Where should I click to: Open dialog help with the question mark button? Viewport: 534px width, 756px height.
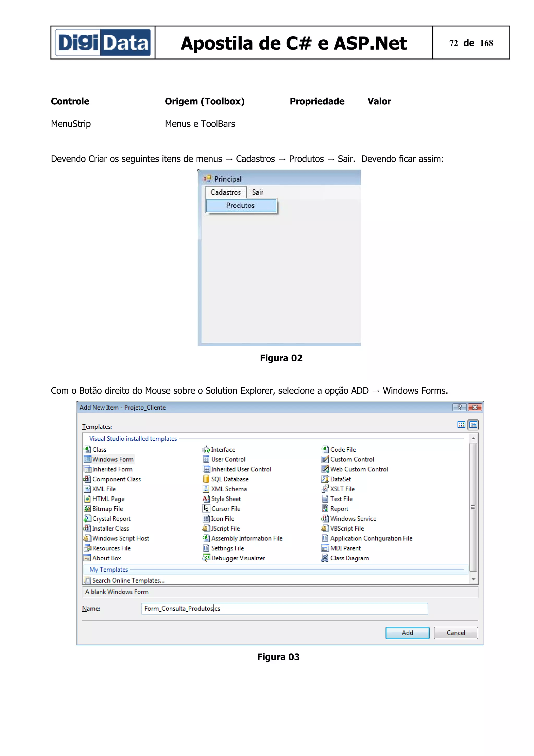coord(459,407)
